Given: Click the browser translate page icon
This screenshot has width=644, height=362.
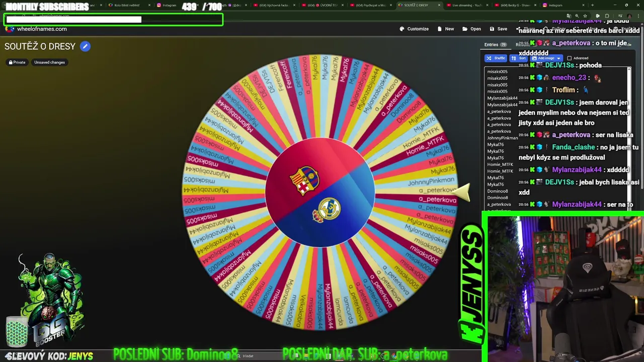Looking at the screenshot, I should coord(569,16).
